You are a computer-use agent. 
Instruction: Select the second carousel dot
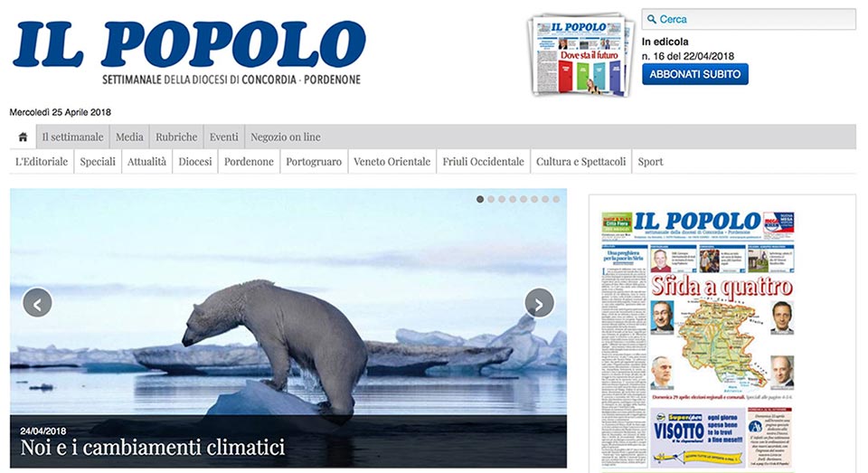click(x=491, y=199)
